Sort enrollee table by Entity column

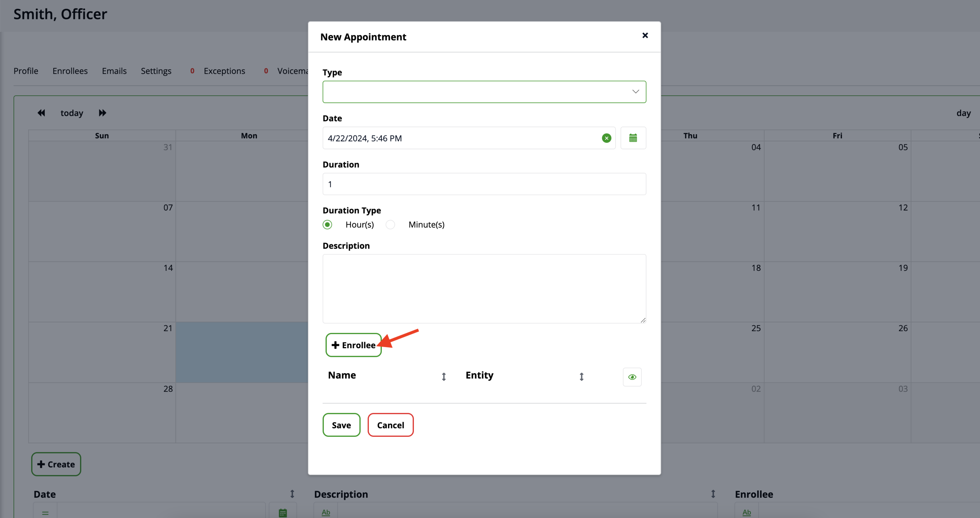(581, 376)
